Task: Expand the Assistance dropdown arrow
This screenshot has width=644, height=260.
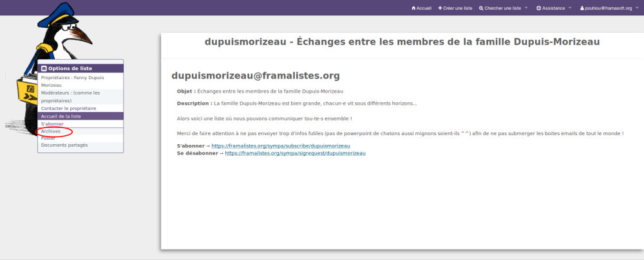Action: [570, 8]
